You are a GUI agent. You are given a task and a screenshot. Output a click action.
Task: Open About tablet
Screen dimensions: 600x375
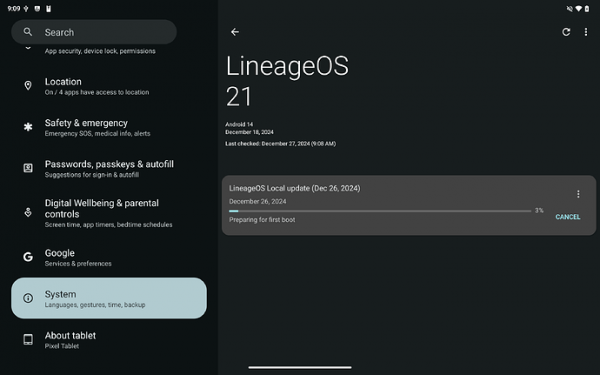109,340
